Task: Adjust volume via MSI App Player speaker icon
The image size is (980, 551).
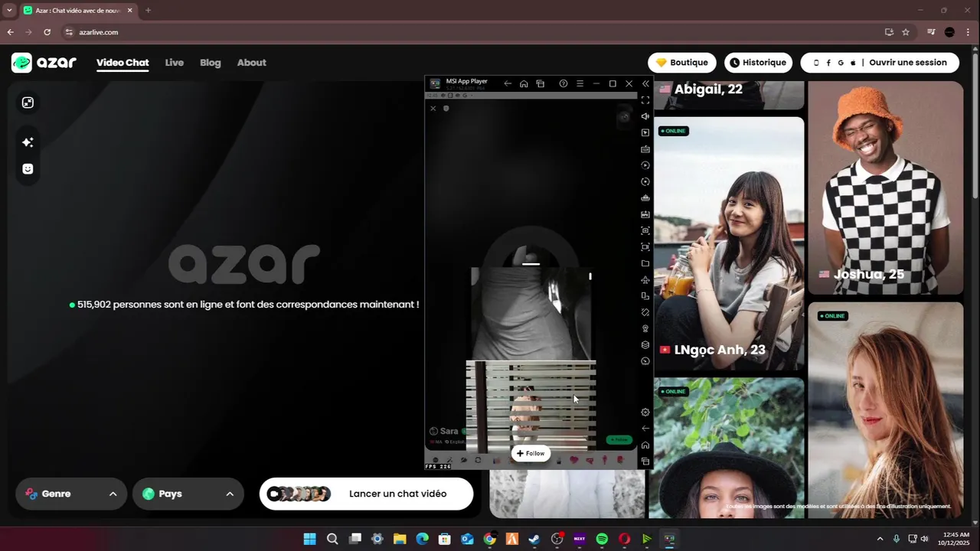Action: coord(645,116)
